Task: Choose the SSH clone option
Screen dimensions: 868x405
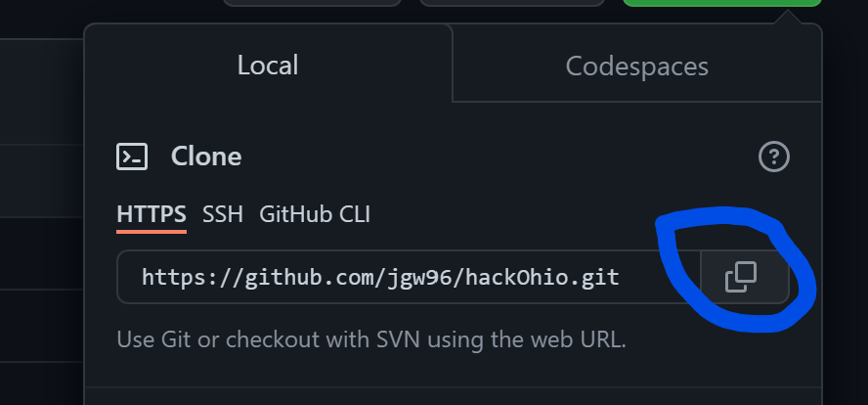Action: (222, 214)
